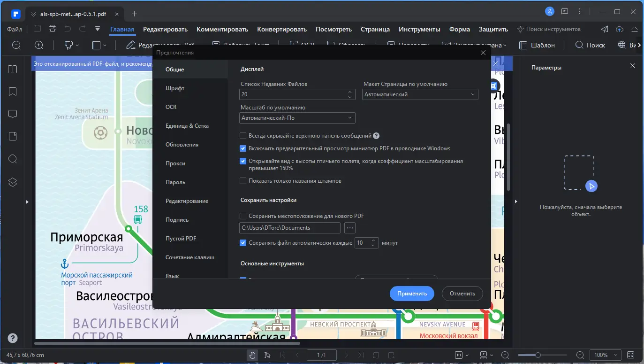Viewport: 644px width, 364px height.
Task: Toggle auto-save file every N minutes checkbox
Action: tap(243, 243)
